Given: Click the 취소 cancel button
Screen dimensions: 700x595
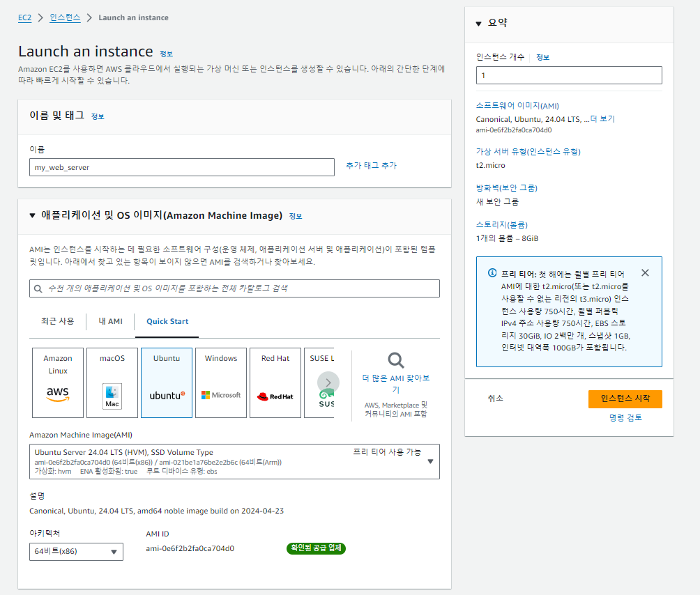Looking at the screenshot, I should pyautogui.click(x=495, y=399).
